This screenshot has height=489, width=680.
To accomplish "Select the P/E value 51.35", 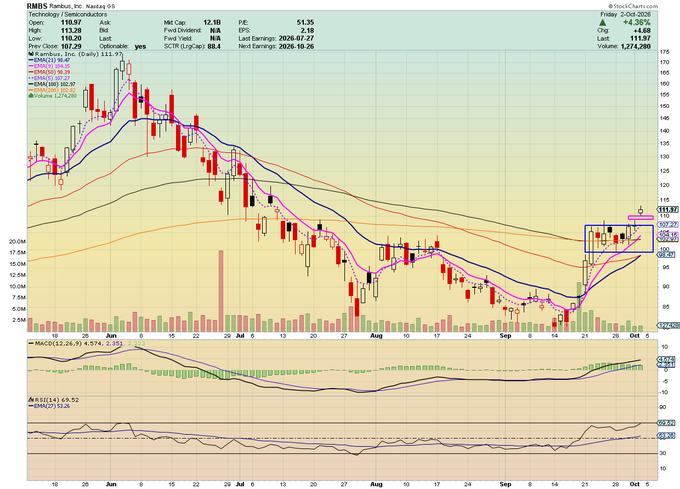I will (306, 23).
